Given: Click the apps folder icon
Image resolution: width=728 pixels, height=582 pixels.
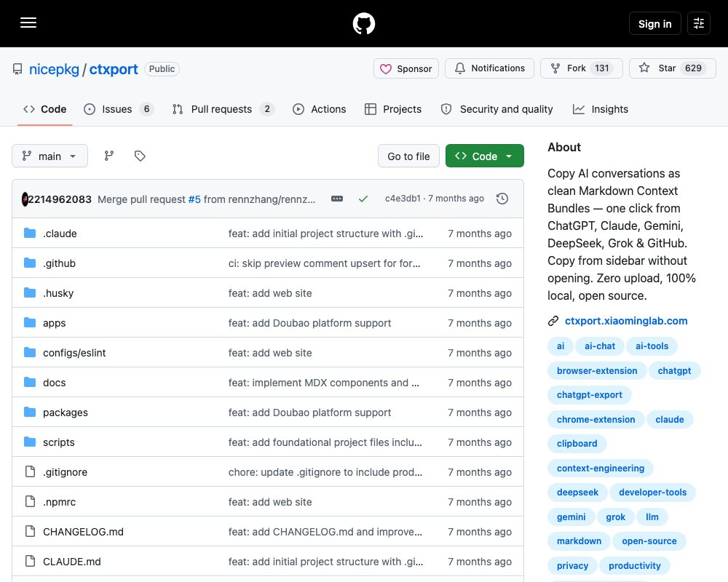Looking at the screenshot, I should 30,322.
